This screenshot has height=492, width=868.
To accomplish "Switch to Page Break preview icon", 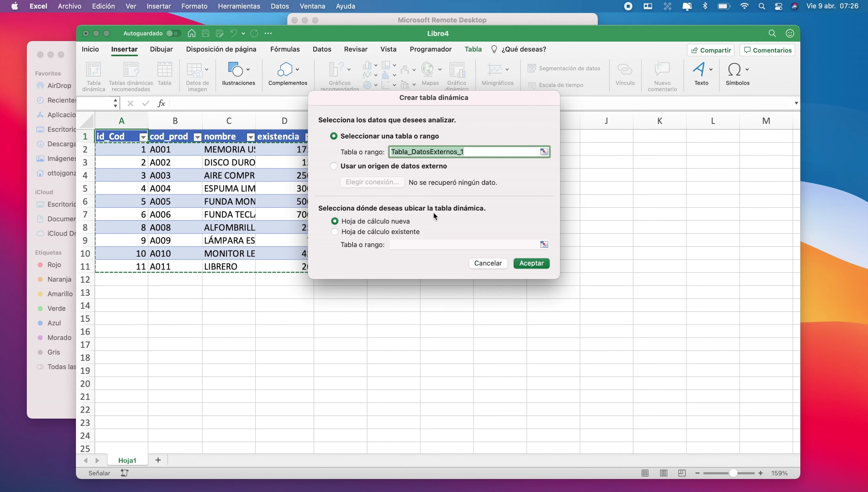I will 682,473.
